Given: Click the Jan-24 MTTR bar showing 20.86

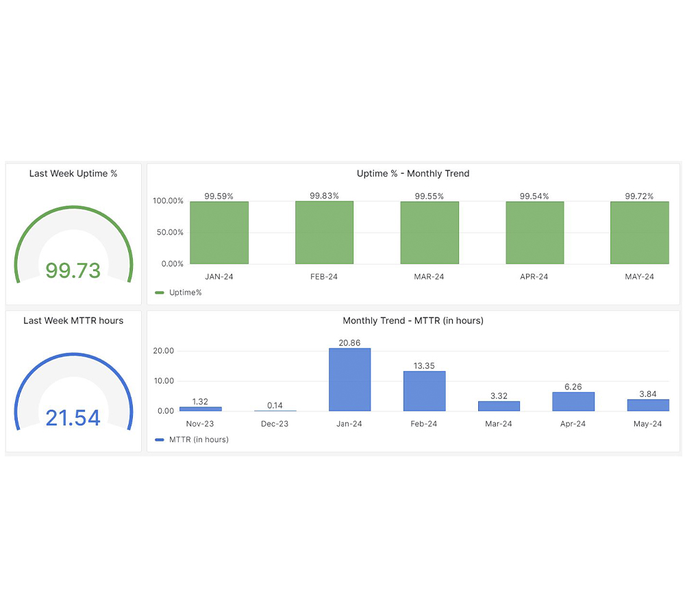Looking at the screenshot, I should click(x=349, y=380).
